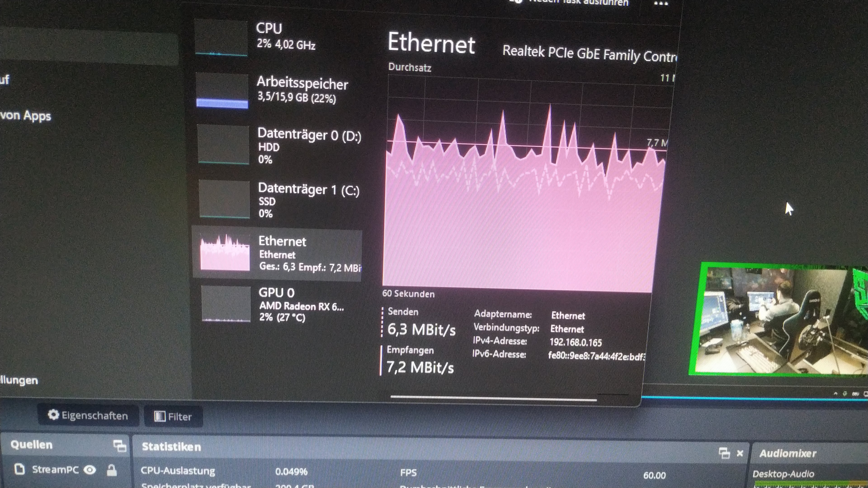Screen dimensions: 868x488
Task: Close the Statistiken panel
Action: coord(740,453)
